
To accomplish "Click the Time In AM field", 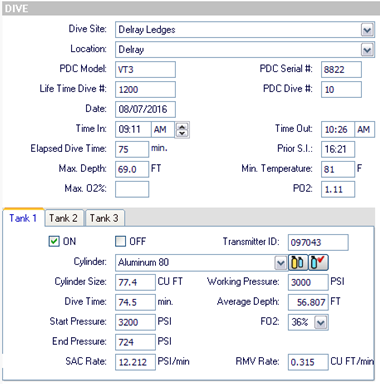I will tap(163, 129).
